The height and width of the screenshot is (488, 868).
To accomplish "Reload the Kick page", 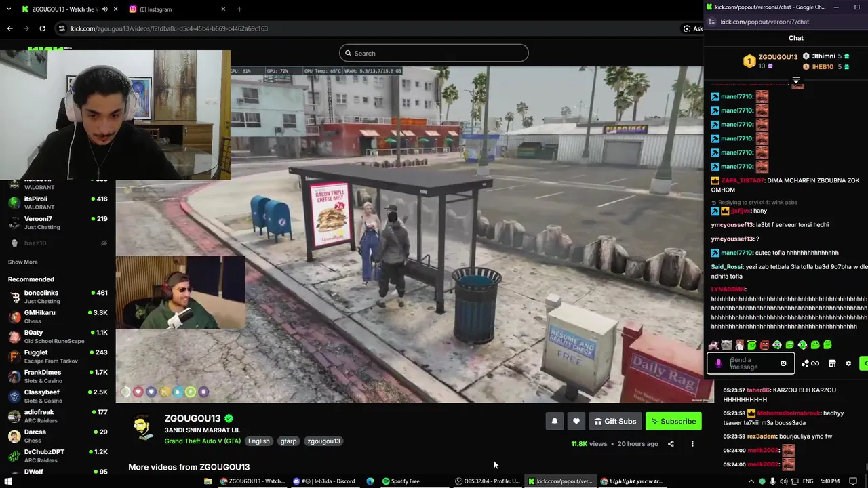I will [x=42, y=28].
